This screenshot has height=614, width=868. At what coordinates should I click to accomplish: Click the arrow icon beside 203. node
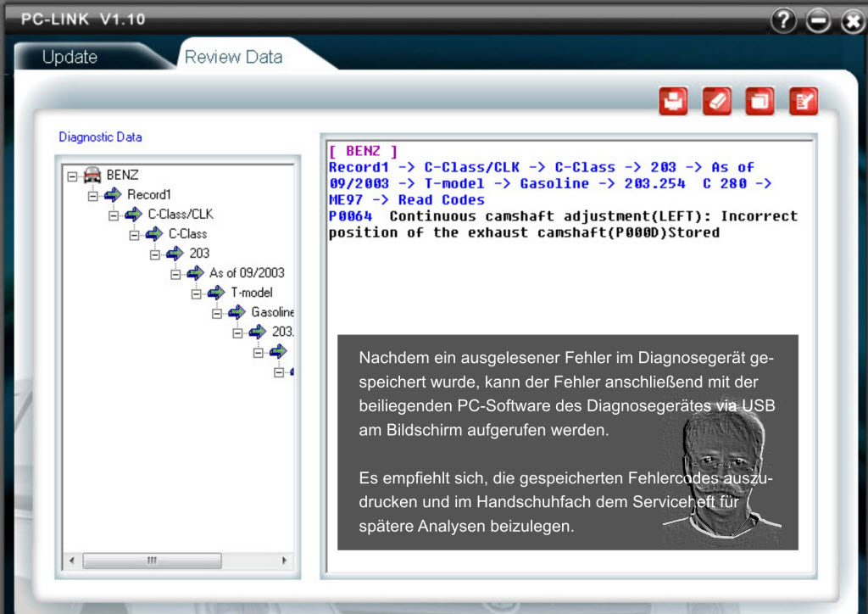click(x=257, y=332)
